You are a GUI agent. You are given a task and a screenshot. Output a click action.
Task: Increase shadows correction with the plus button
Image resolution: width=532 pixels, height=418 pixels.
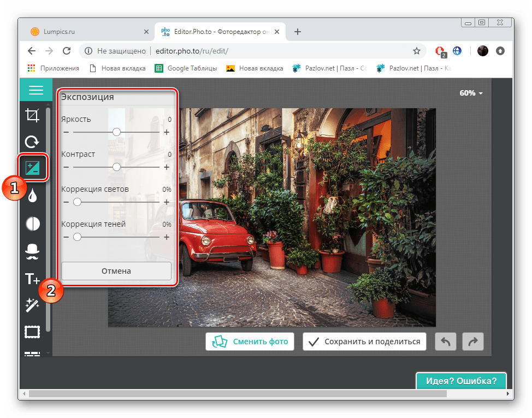[x=167, y=237]
